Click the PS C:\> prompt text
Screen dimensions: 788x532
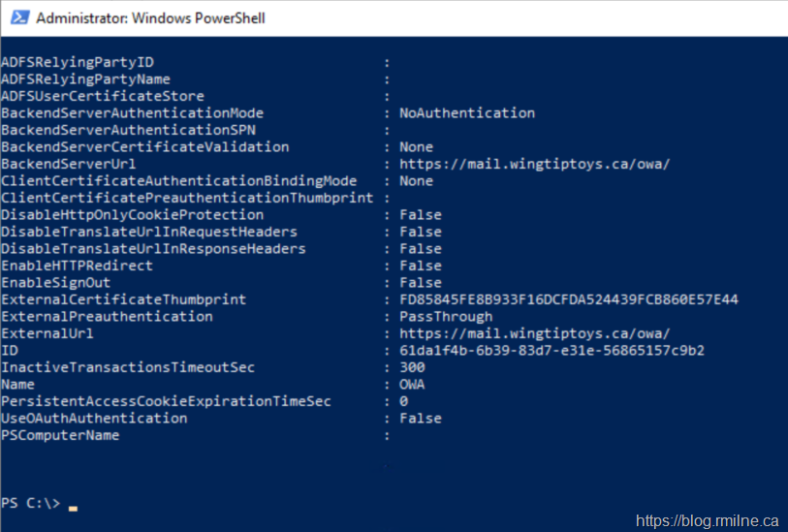coord(31,503)
